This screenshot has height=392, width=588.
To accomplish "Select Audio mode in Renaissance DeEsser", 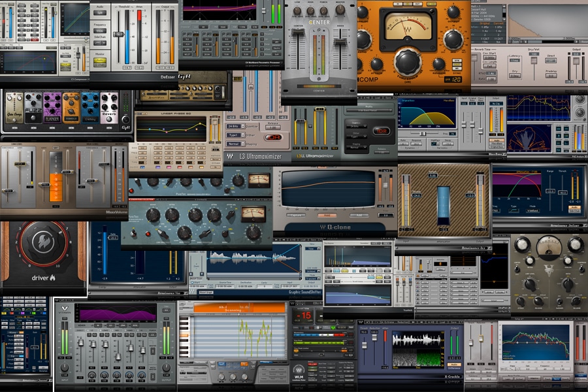I will pyautogui.click(x=574, y=206).
